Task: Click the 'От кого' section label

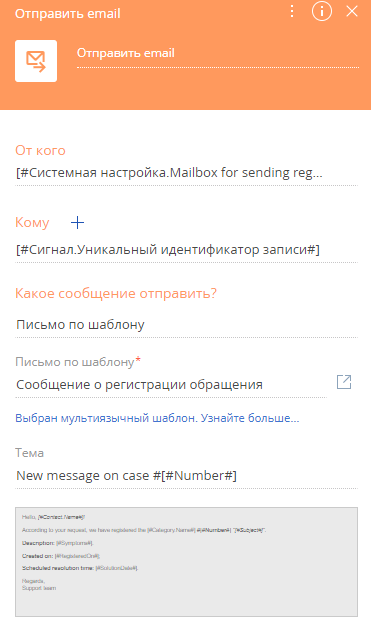Action: click(x=40, y=151)
